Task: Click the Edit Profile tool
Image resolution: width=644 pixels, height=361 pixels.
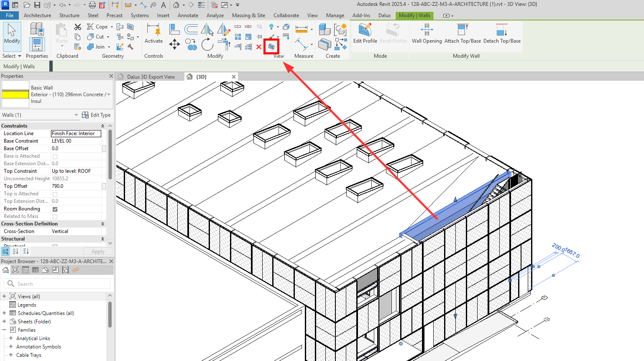Action: pyautogui.click(x=365, y=33)
